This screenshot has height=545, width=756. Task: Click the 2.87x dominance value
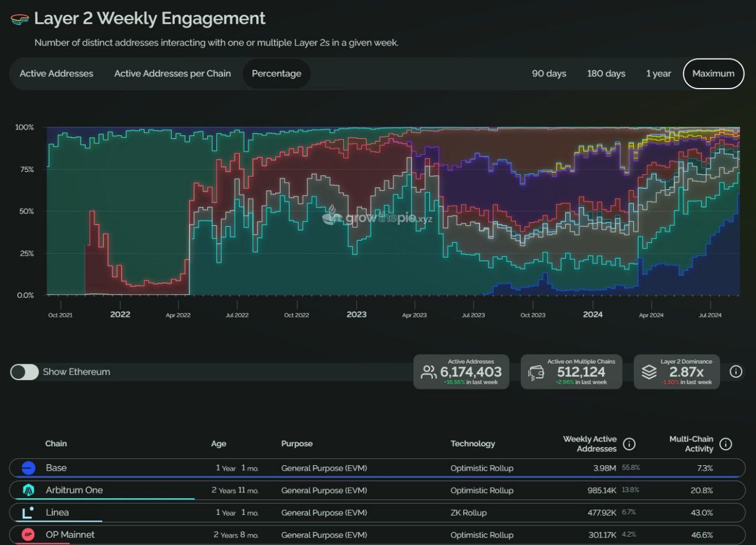(686, 372)
